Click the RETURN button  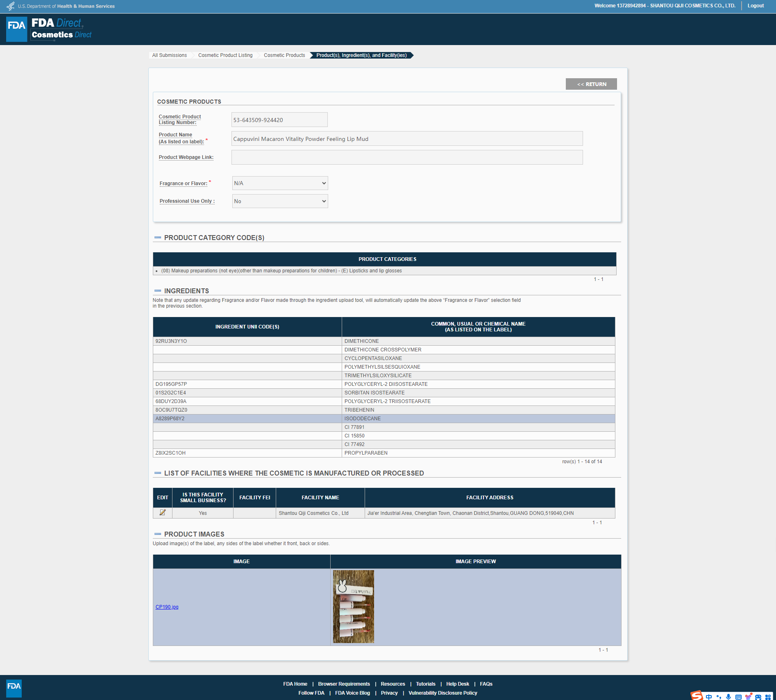click(591, 84)
